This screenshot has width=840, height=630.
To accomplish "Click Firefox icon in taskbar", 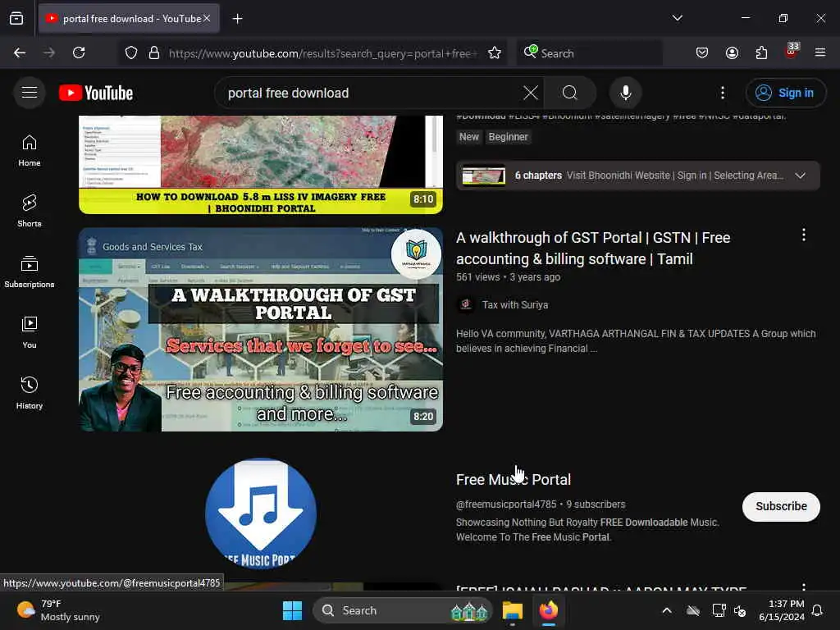I will (548, 610).
